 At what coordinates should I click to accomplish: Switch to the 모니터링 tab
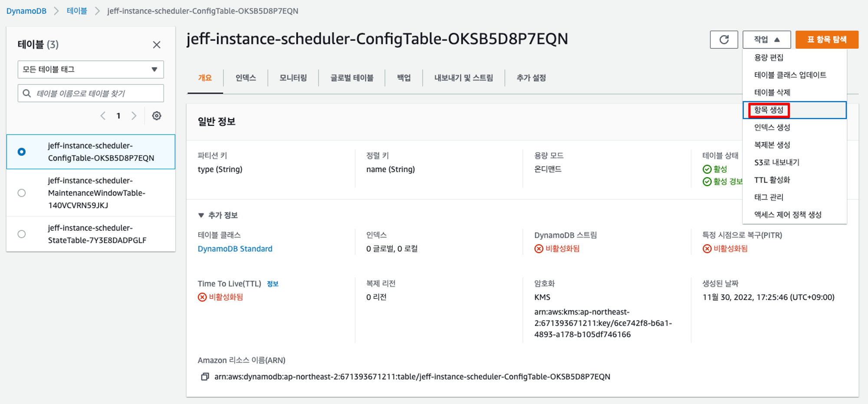(293, 78)
